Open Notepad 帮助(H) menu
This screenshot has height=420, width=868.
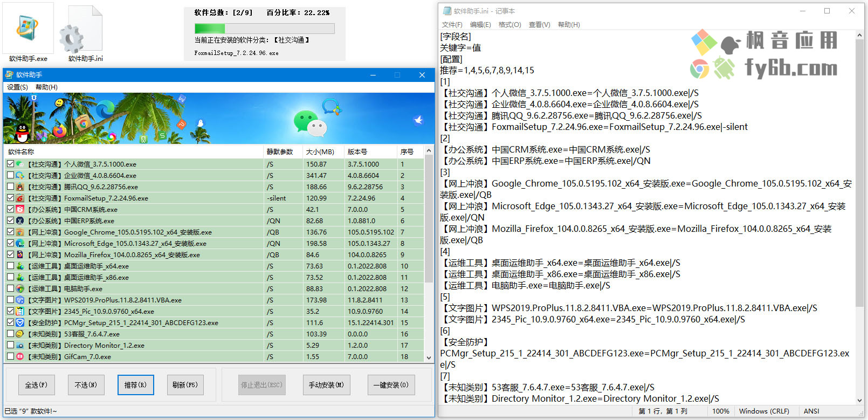[569, 25]
